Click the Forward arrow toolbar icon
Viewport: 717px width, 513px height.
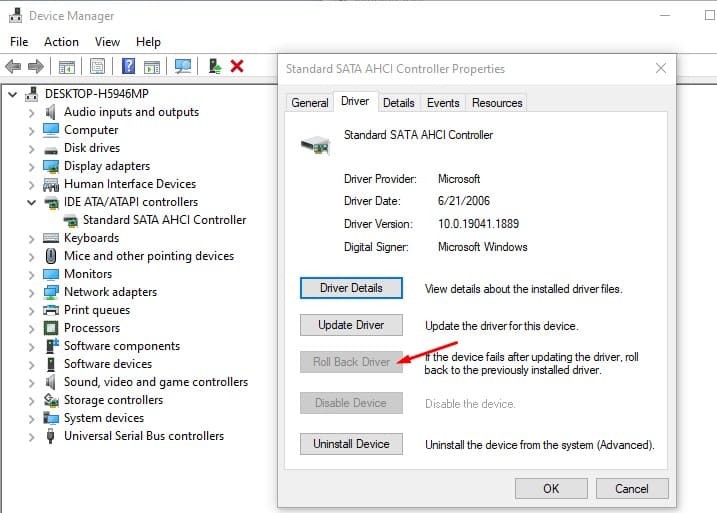(x=36, y=67)
